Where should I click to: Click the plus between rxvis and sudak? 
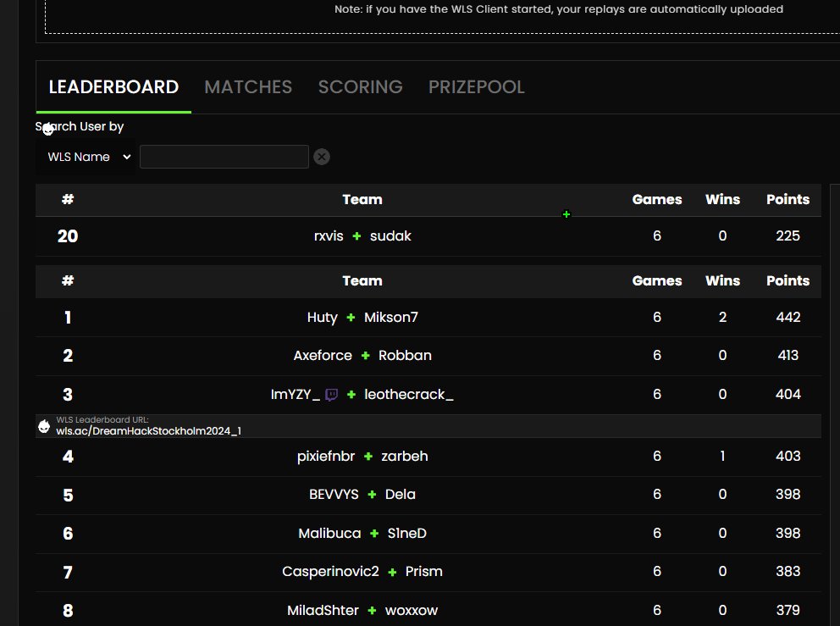[356, 235]
